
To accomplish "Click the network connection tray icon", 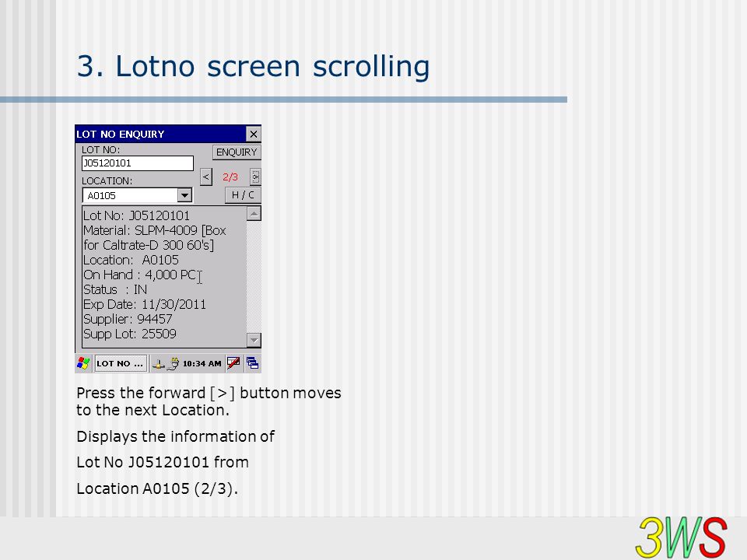I will coord(158,364).
